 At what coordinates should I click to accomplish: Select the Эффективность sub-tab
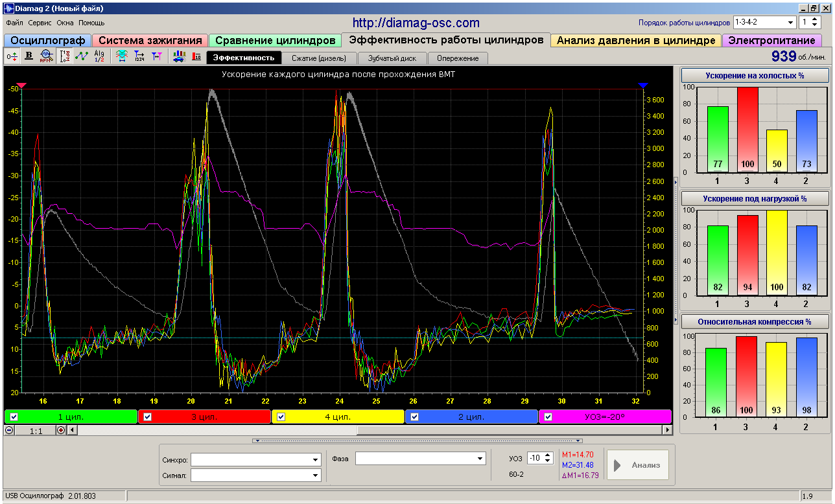coord(244,58)
